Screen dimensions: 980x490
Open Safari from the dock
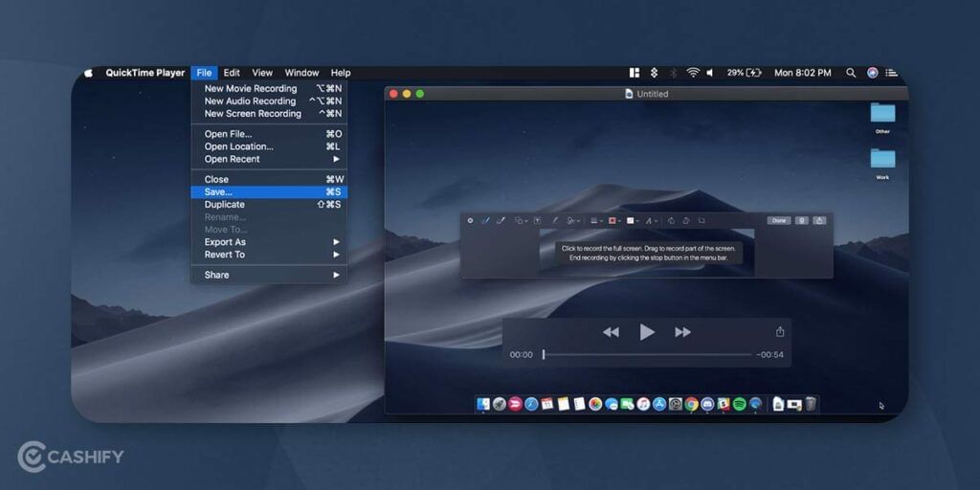point(531,404)
